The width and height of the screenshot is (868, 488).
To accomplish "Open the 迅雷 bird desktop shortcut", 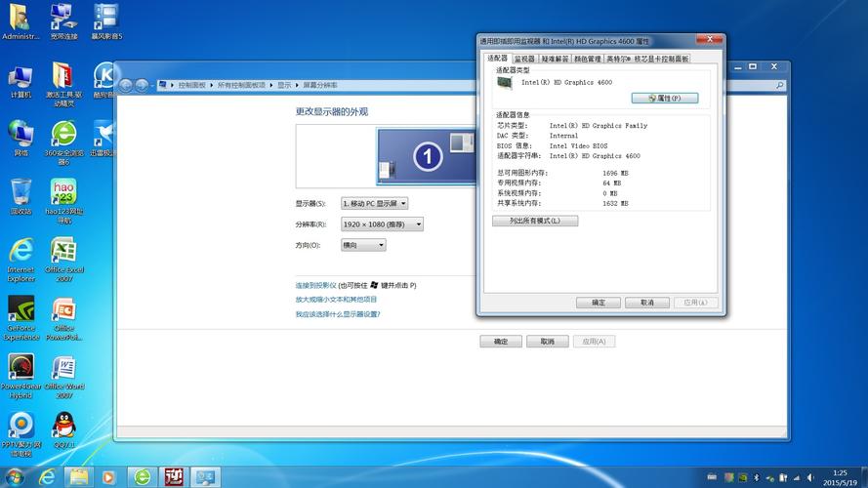I will (x=103, y=139).
